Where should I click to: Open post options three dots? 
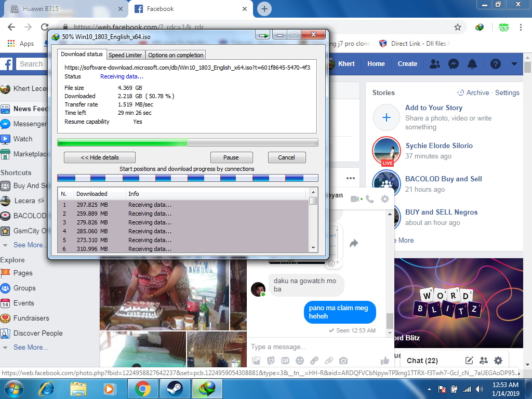coord(351,178)
